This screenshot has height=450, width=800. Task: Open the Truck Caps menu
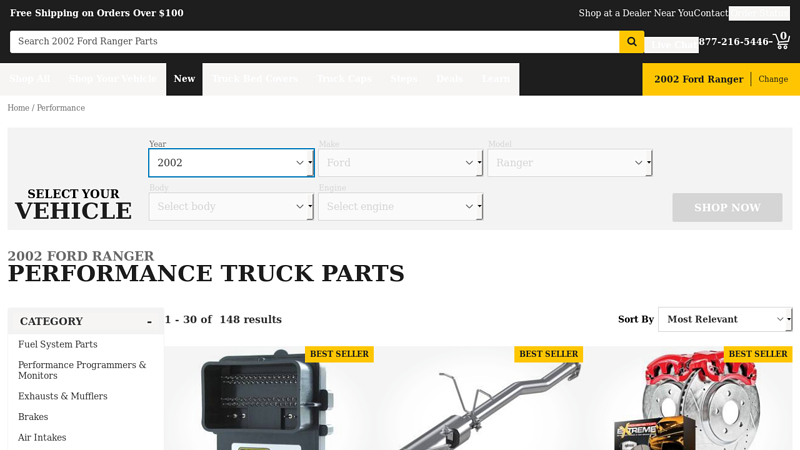pos(344,79)
